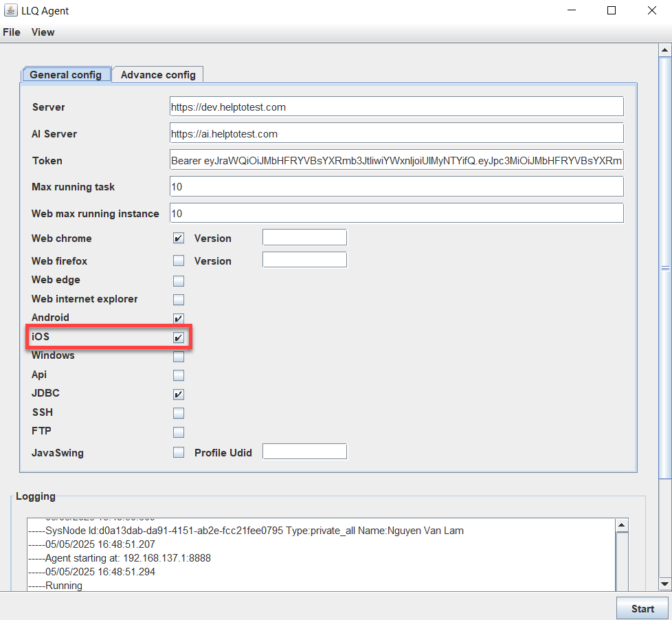Click the main panel scroll up arrow

pos(664,50)
